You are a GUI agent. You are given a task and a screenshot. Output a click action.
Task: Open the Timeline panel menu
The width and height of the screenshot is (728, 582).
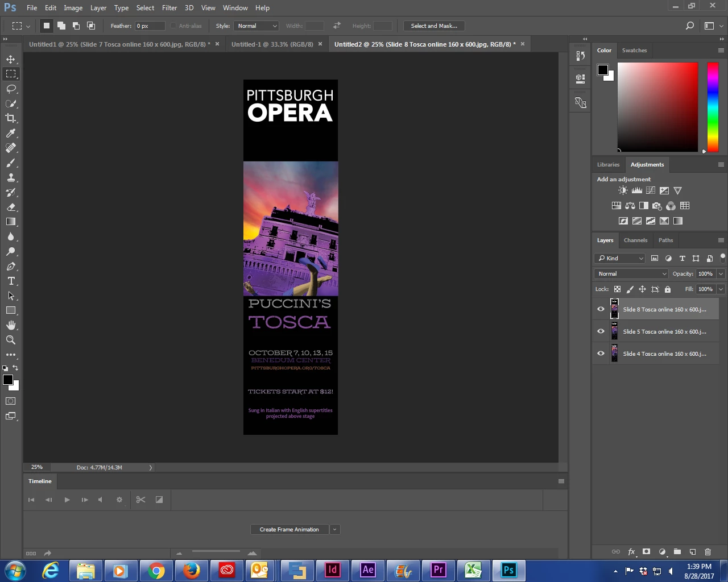(x=561, y=481)
